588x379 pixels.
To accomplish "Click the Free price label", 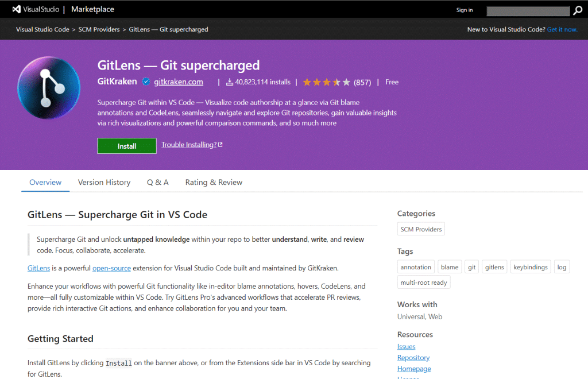I will point(392,82).
